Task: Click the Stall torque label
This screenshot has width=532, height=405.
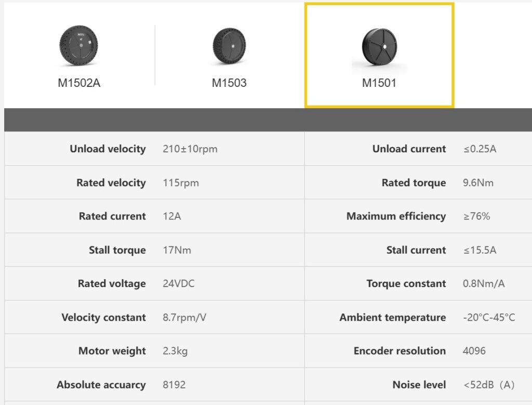Action: coord(117,250)
